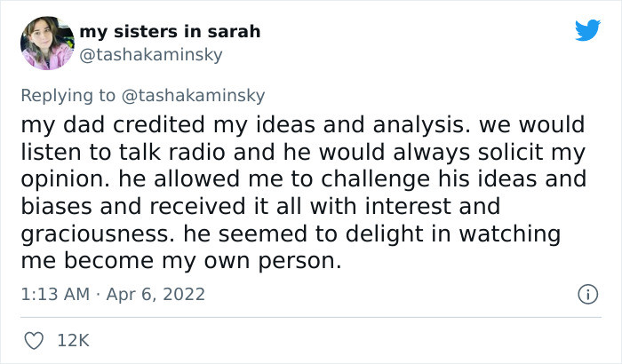Click the Twitter bird logo
This screenshot has width=622, height=364.
(x=587, y=30)
